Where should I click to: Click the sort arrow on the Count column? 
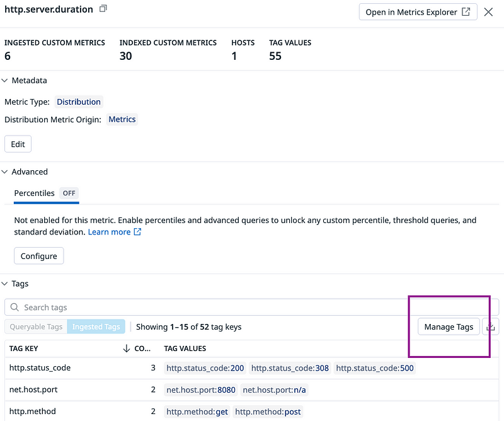click(x=127, y=349)
